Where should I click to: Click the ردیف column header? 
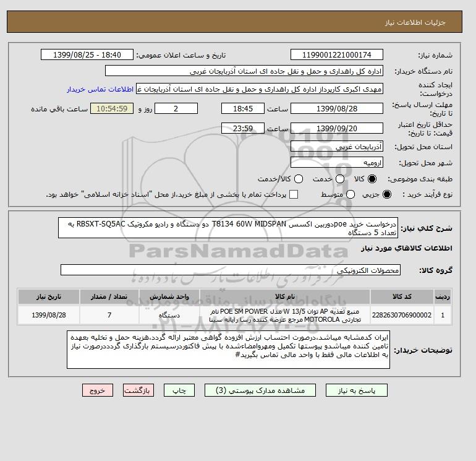(443, 296)
